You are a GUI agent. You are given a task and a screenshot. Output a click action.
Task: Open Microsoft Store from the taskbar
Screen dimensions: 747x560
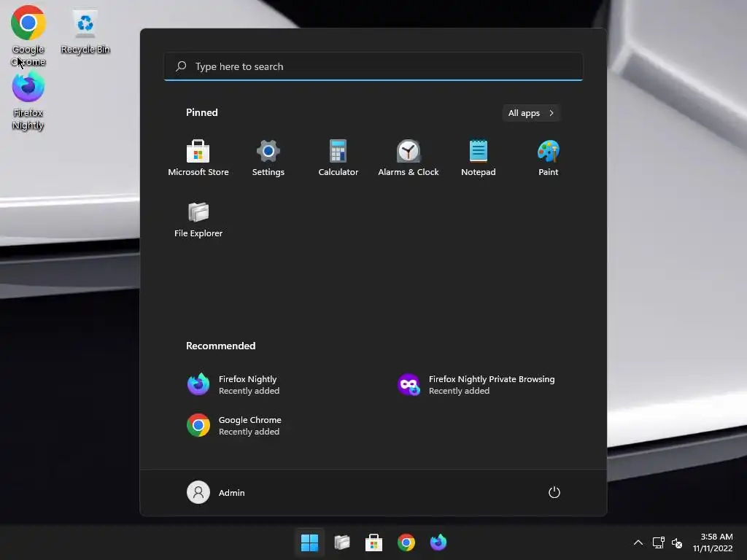click(x=374, y=542)
